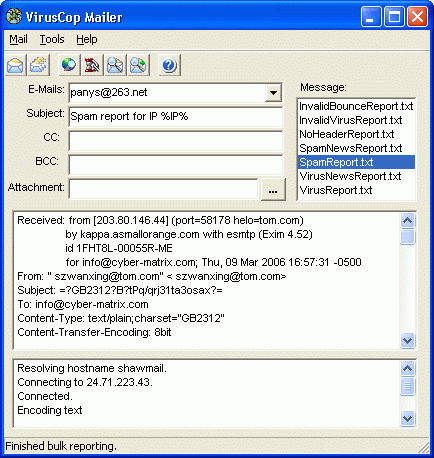
Task: Click the globe with magnifier toolbar icon
Action: (x=69, y=65)
